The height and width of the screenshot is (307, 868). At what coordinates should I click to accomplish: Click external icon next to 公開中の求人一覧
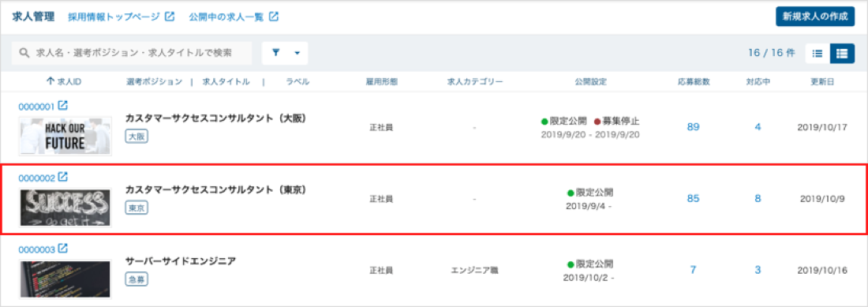[x=274, y=17]
